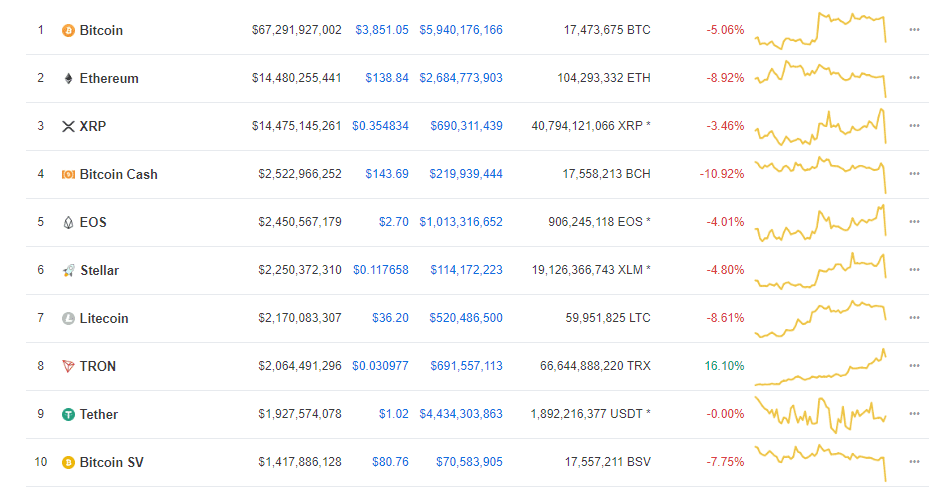Viewport: 929px width, 490px height.
Task: Click Stellar volume $114,172,223
Action: [466, 270]
